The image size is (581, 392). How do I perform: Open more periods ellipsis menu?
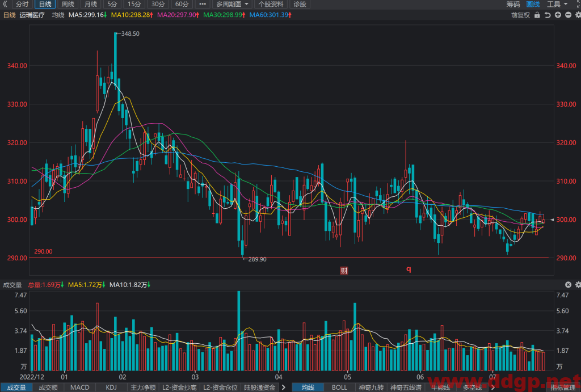point(203,4)
